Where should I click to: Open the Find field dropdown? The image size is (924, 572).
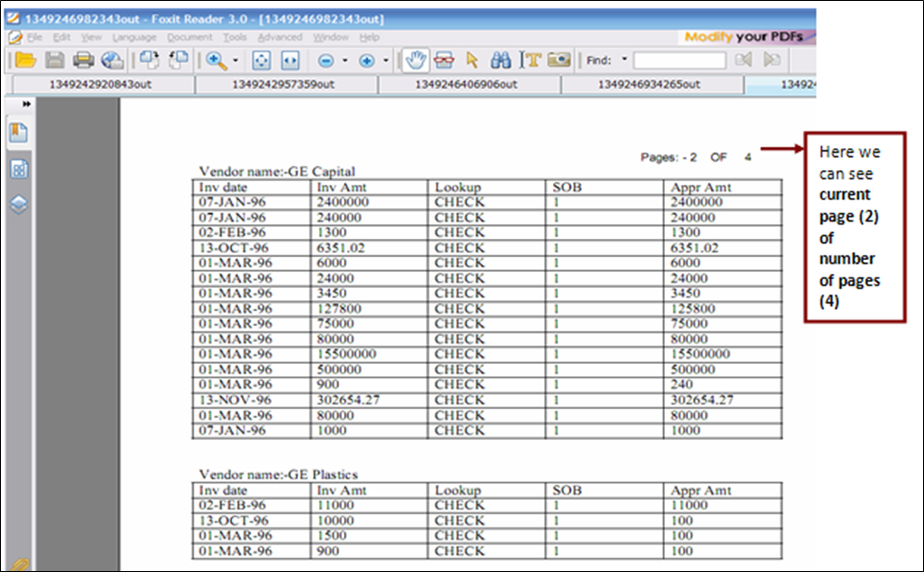(623, 60)
